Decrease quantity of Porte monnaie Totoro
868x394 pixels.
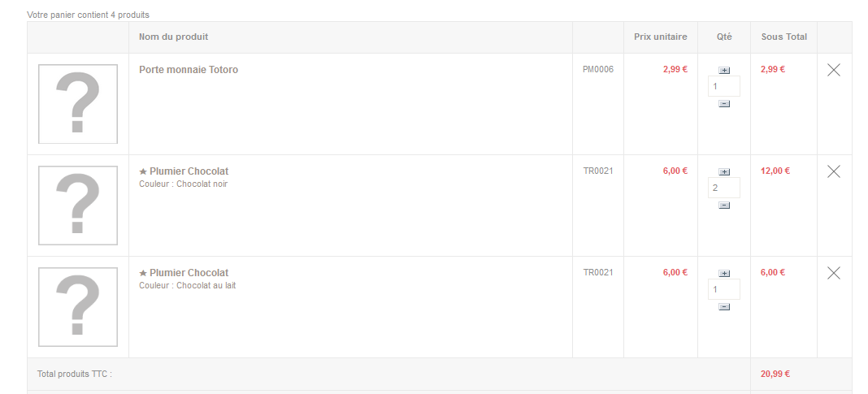(x=724, y=103)
